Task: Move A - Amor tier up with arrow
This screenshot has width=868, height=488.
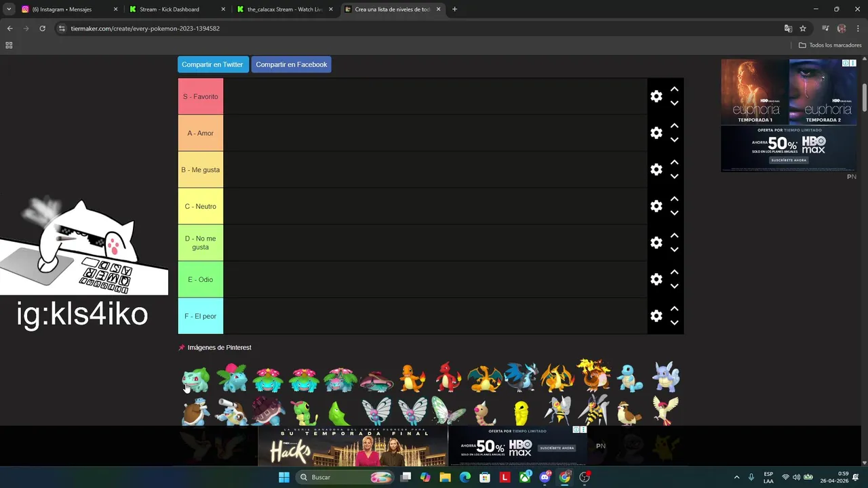Action: (x=674, y=125)
